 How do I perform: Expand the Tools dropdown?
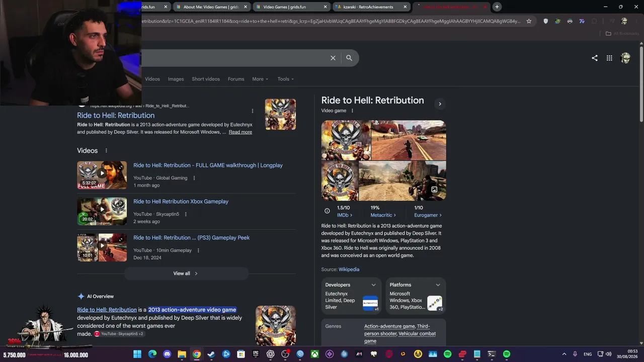(x=286, y=79)
